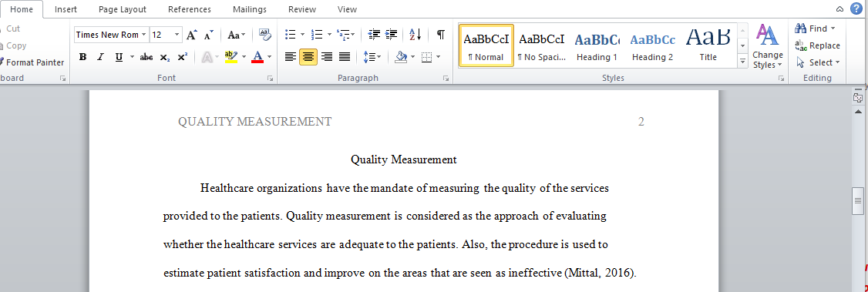Screen dimensions: 868x292
Task: Switch to the Review tab
Action: click(x=302, y=9)
